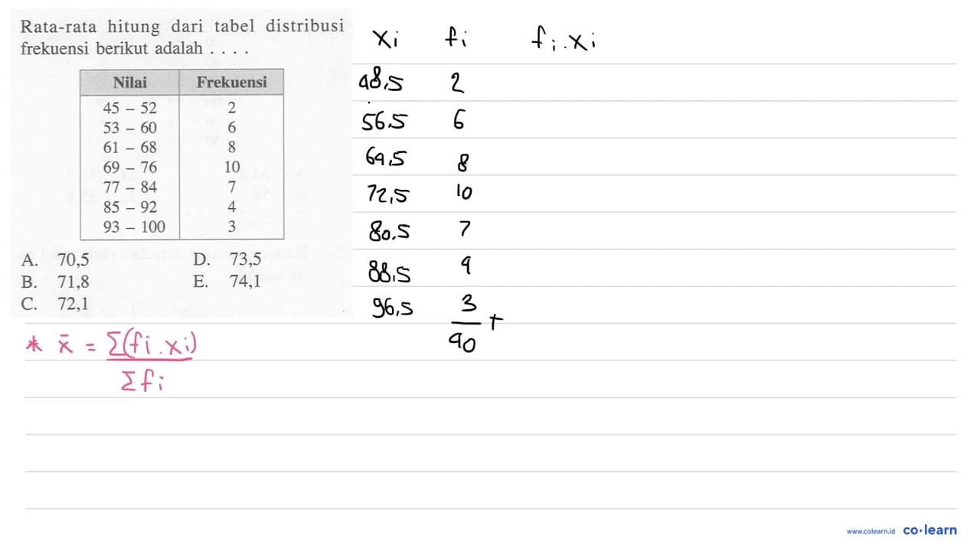The image size is (980, 551).
Task: Open the www.colearn.id link
Action: [x=871, y=531]
